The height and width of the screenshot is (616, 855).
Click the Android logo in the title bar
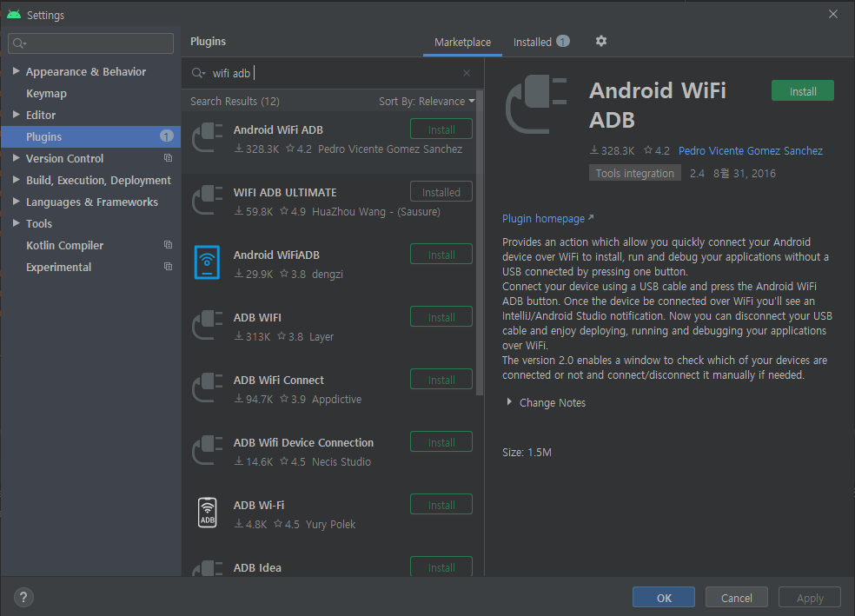point(14,15)
